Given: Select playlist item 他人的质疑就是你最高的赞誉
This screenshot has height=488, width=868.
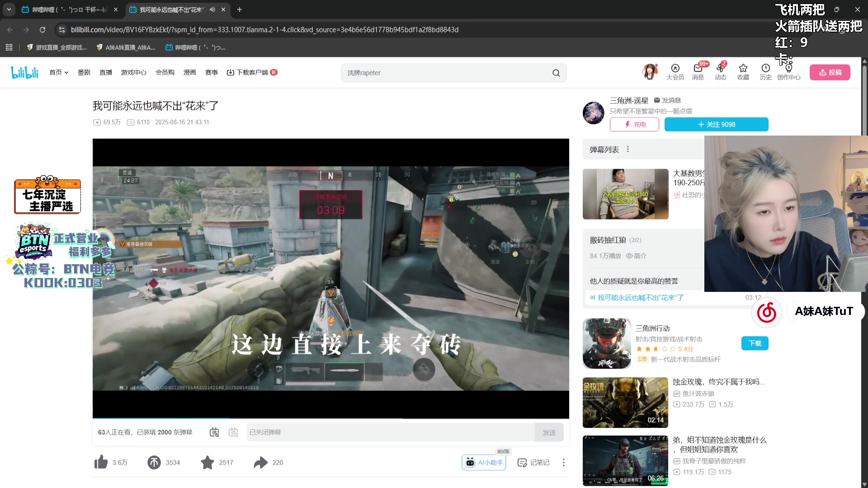Looking at the screenshot, I should coord(633,281).
